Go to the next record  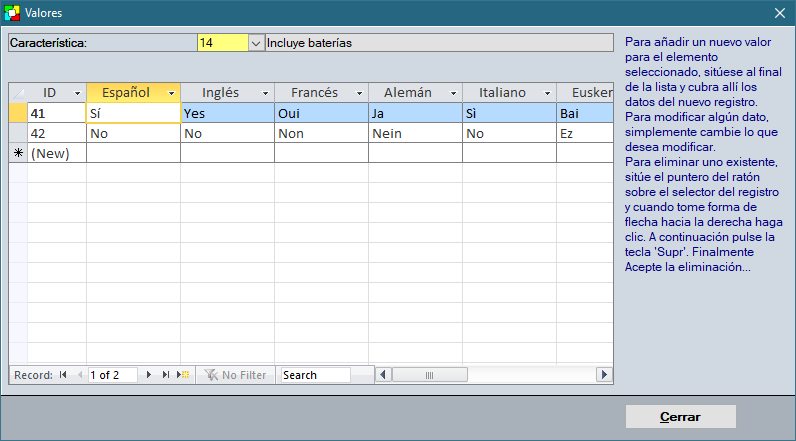point(149,375)
